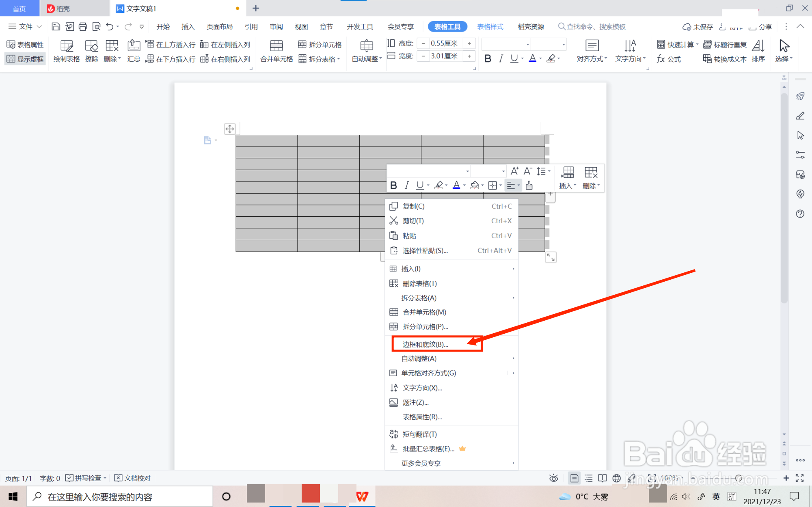Open the 文件 menu

(25, 27)
